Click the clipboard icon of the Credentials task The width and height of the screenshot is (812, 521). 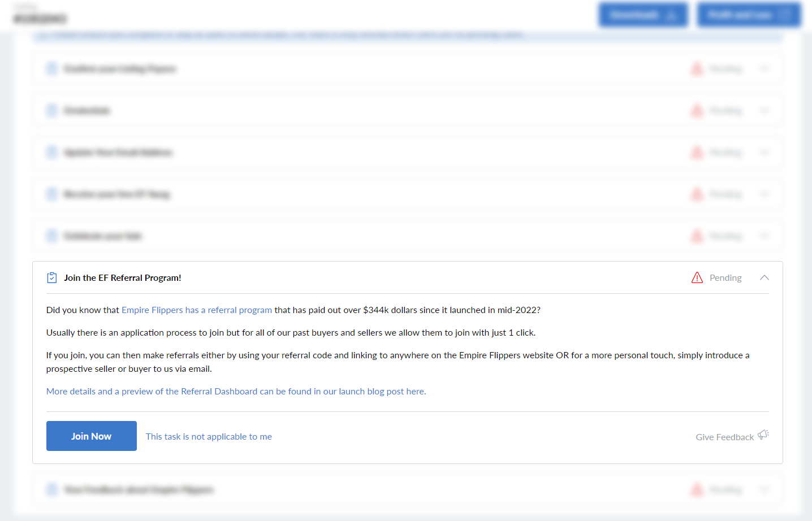click(52, 111)
